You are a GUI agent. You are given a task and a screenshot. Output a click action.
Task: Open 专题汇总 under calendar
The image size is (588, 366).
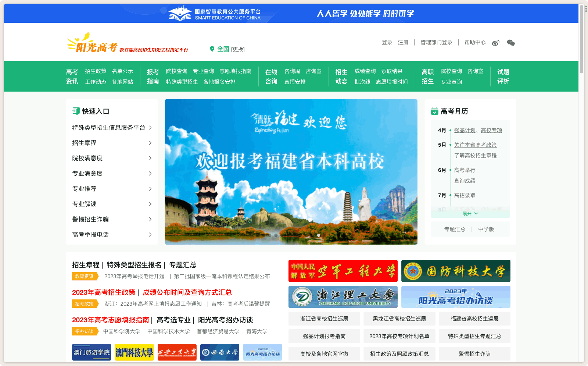[x=455, y=229]
